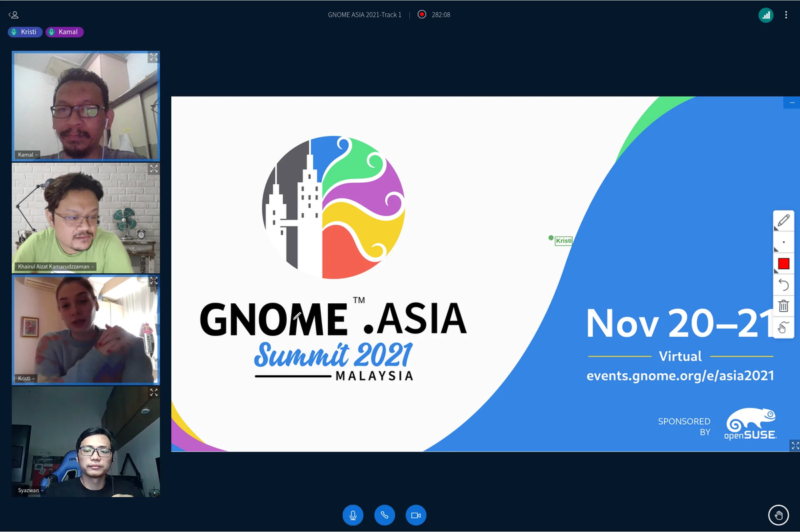Open connection status signal icon
Image resolution: width=800 pixels, height=532 pixels.
click(766, 15)
